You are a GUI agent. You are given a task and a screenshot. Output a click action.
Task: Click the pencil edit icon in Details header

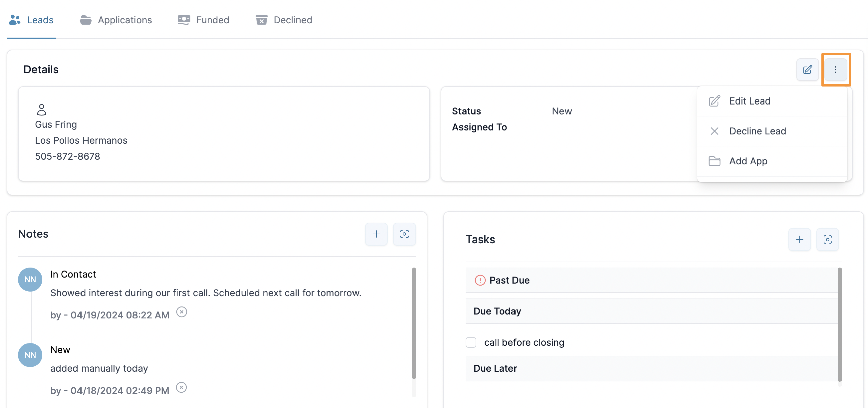[x=807, y=70]
